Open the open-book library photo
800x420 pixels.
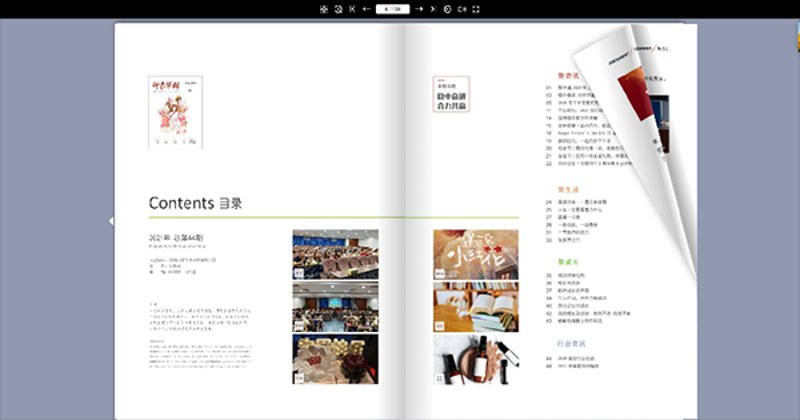[476, 307]
